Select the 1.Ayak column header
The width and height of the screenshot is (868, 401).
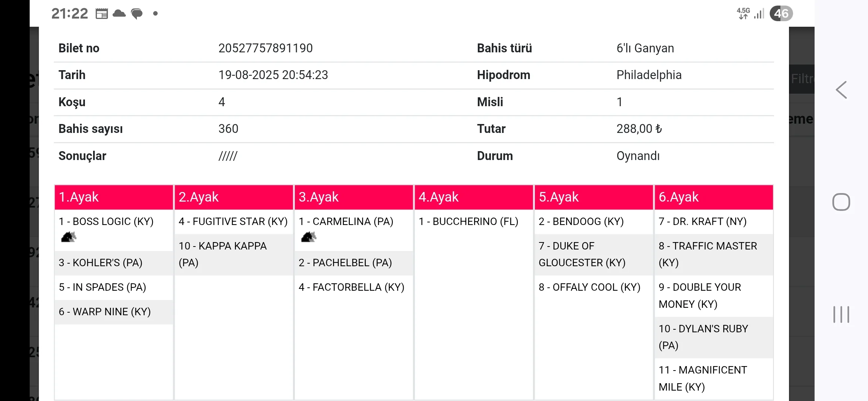pyautogui.click(x=114, y=197)
